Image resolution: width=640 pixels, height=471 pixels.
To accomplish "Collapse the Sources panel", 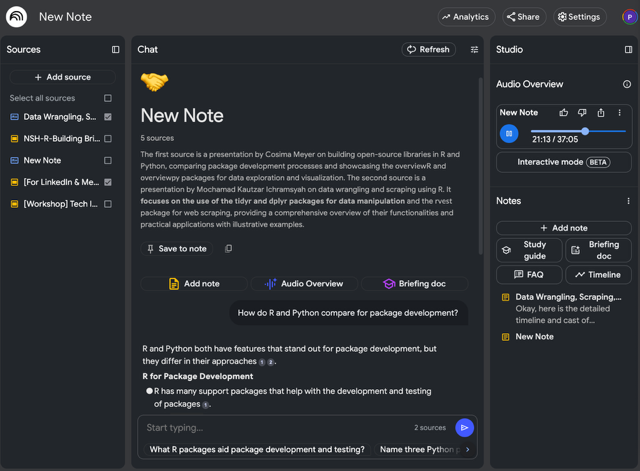I will click(x=116, y=49).
